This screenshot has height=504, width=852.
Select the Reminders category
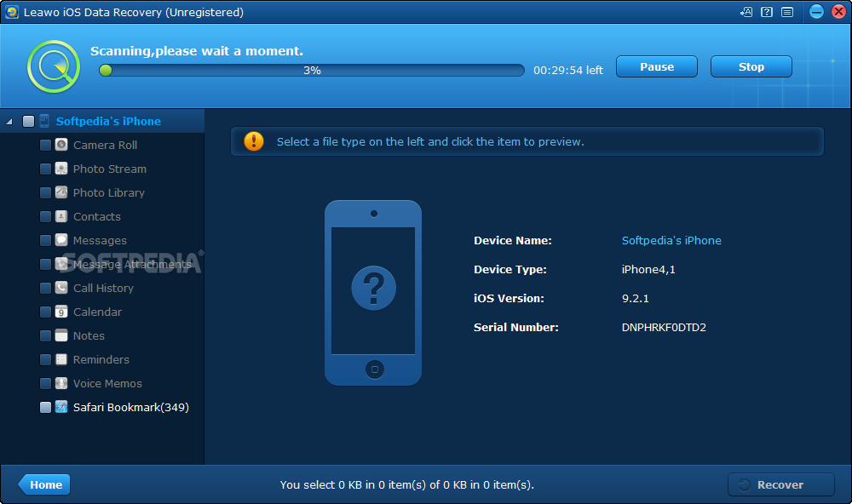coord(101,359)
